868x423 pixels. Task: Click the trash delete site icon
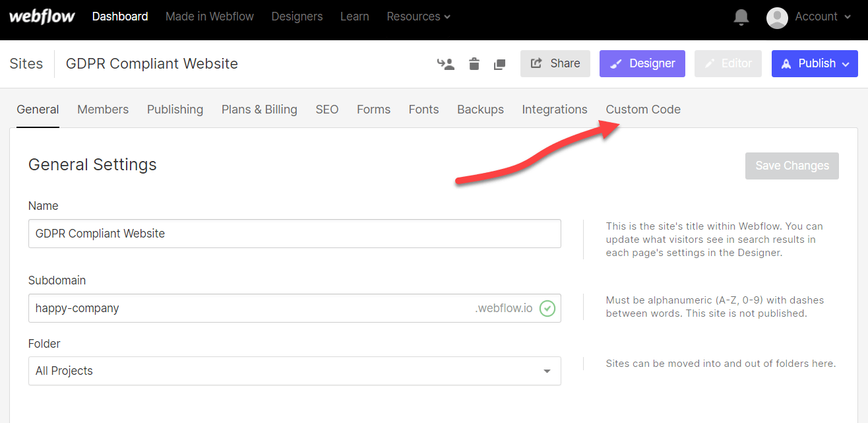tap(474, 64)
